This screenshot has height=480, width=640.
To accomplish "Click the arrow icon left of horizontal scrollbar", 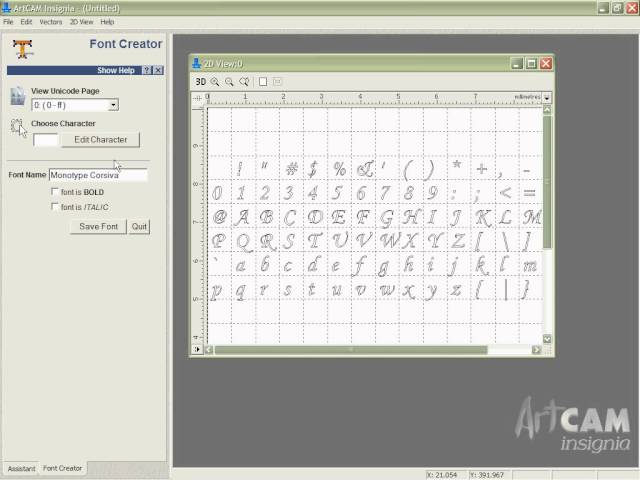I will click(197, 349).
